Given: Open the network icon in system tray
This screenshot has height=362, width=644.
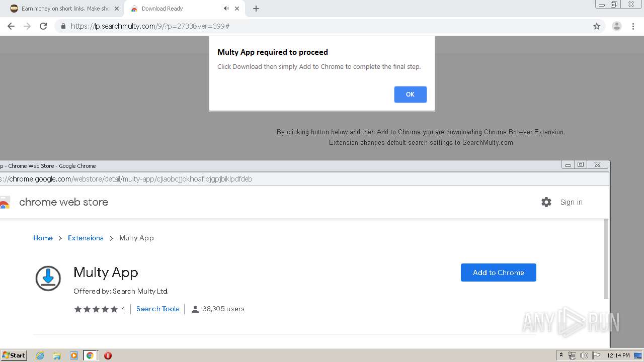Looking at the screenshot, I should (572, 355).
